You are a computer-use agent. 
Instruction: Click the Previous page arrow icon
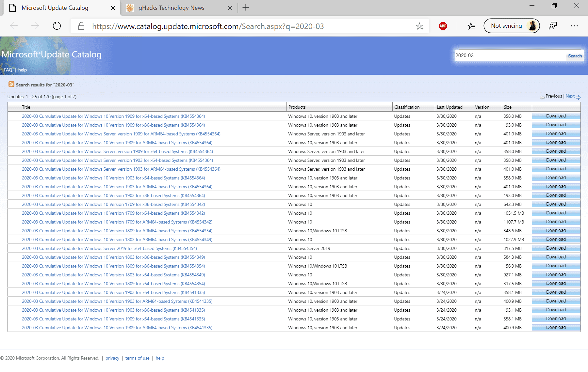(542, 97)
